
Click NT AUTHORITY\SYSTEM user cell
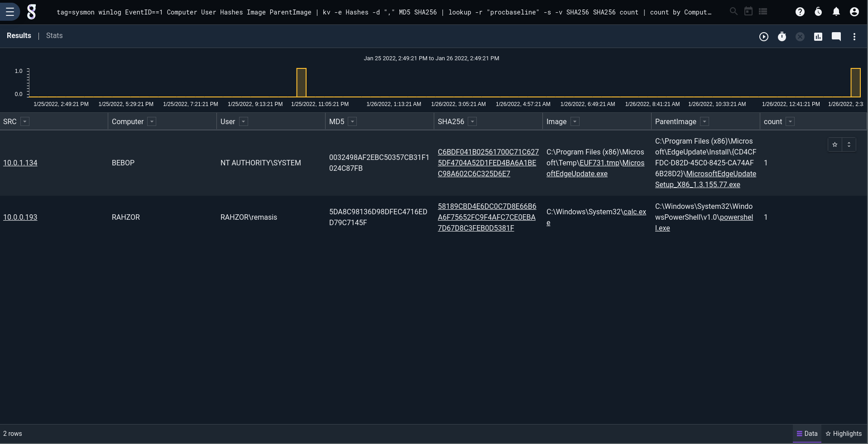(x=261, y=163)
